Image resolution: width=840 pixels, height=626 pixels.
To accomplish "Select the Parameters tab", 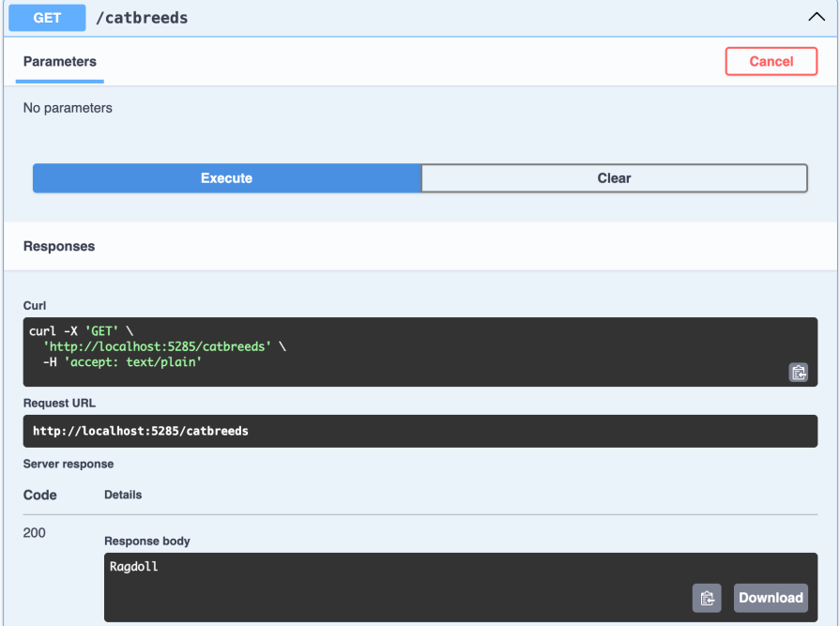I will 60,62.
